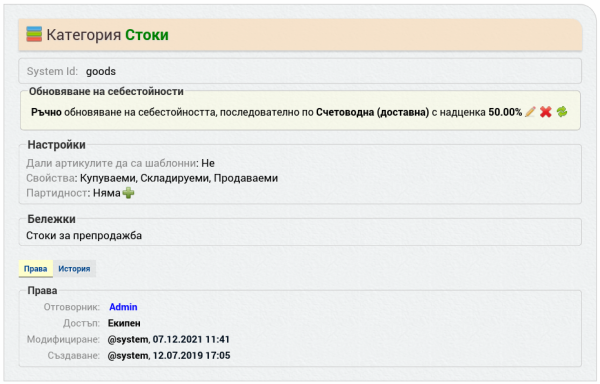Click the Дали артикулите да са шаблонни label
600x384 pixels.
coord(111,163)
